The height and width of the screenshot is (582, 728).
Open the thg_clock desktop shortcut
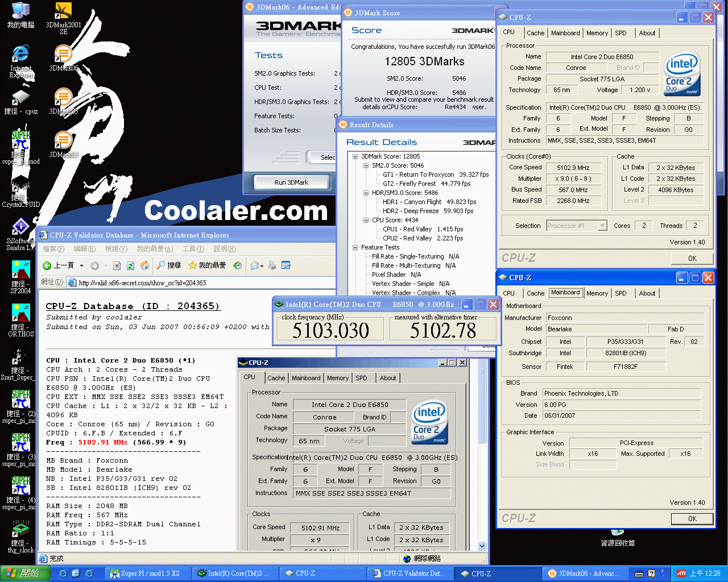(21, 537)
